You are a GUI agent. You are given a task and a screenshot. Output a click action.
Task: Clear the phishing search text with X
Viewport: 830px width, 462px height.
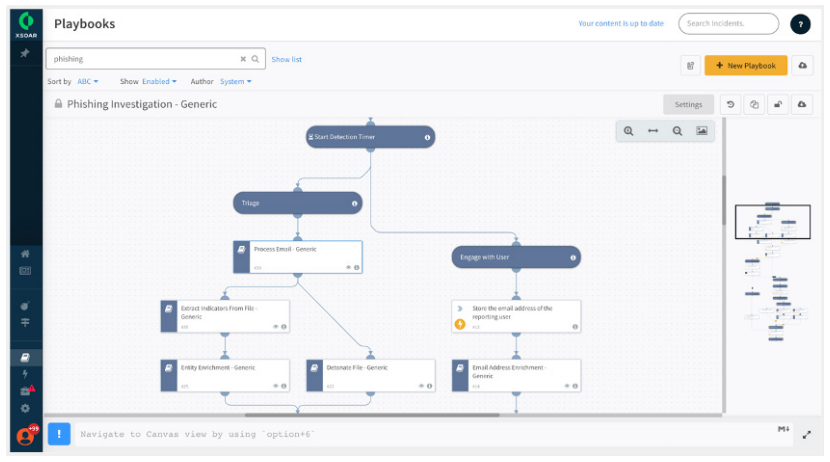point(243,59)
